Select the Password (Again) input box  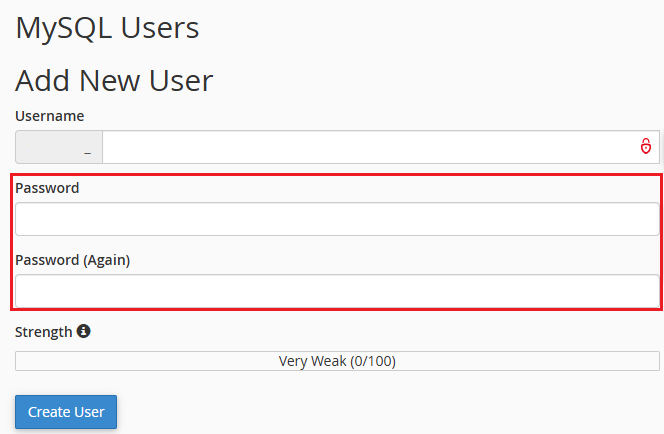tap(337, 291)
